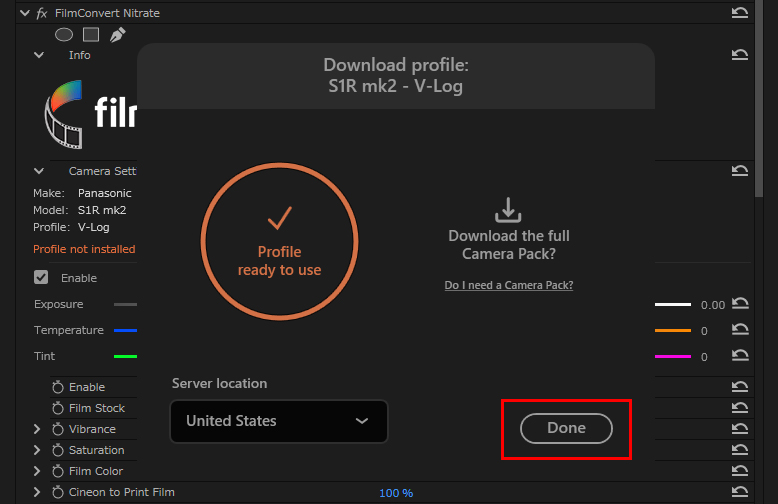The width and height of the screenshot is (778, 504).
Task: Expand the Film Color parameter
Action: click(x=37, y=471)
